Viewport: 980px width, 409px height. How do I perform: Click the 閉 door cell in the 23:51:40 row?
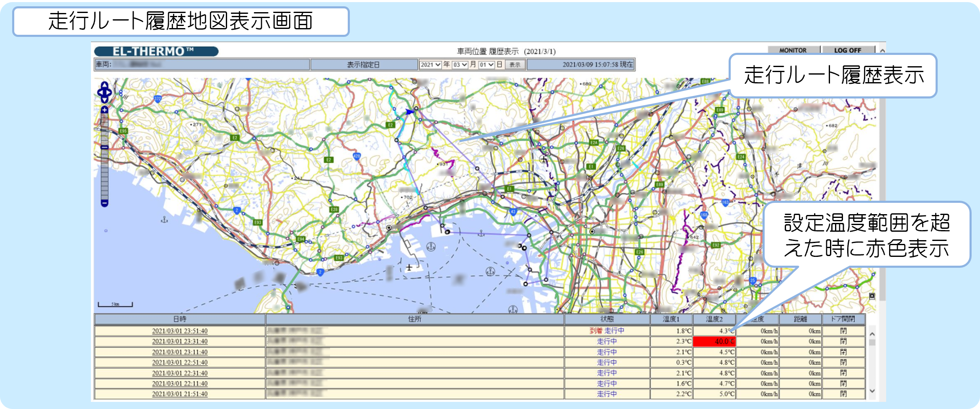point(843,331)
